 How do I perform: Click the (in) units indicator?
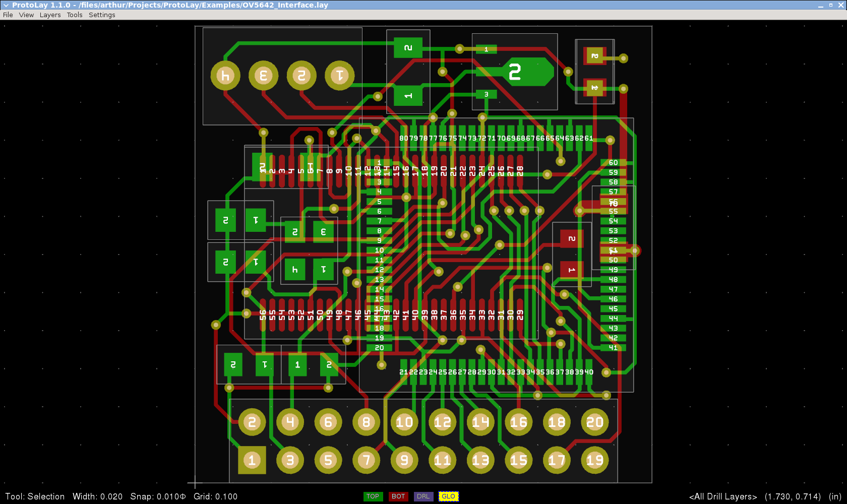(835, 496)
